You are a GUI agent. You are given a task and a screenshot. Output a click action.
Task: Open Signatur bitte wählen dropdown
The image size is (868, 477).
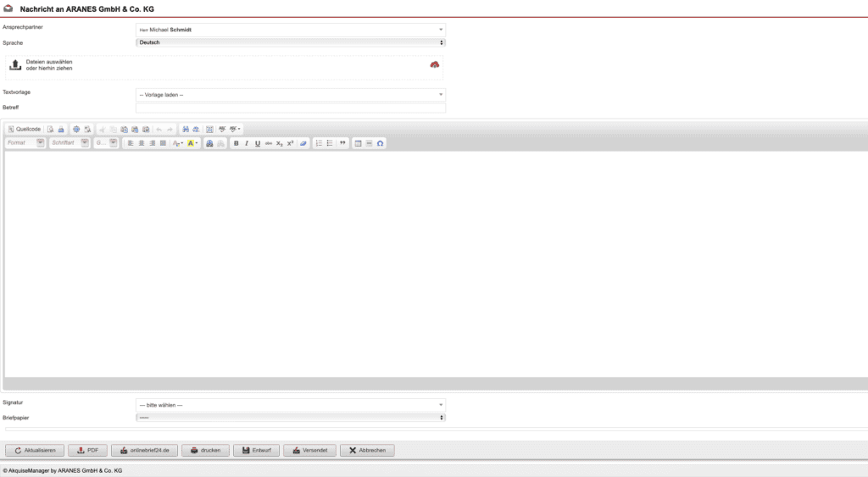(x=291, y=405)
